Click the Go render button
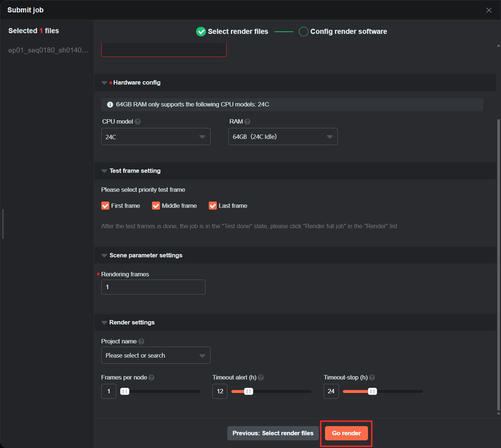The width and height of the screenshot is (501, 448). pyautogui.click(x=346, y=433)
